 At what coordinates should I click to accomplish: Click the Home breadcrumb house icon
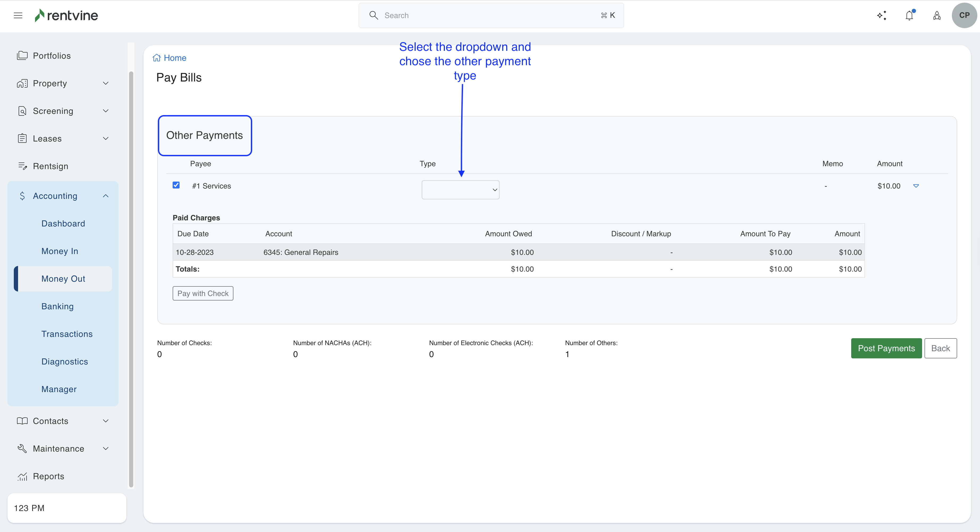(x=156, y=58)
